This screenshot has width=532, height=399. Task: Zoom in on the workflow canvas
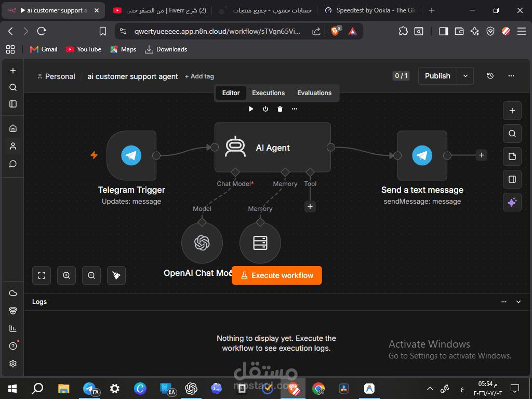(66, 275)
